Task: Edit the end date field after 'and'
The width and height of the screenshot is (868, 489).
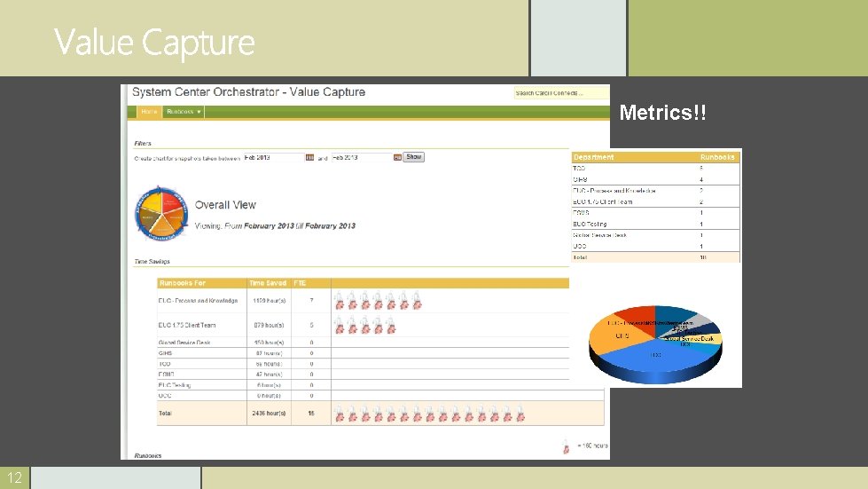Action: click(362, 158)
